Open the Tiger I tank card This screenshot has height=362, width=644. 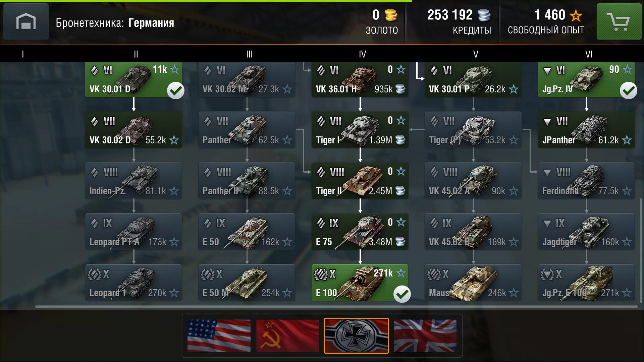(x=360, y=130)
